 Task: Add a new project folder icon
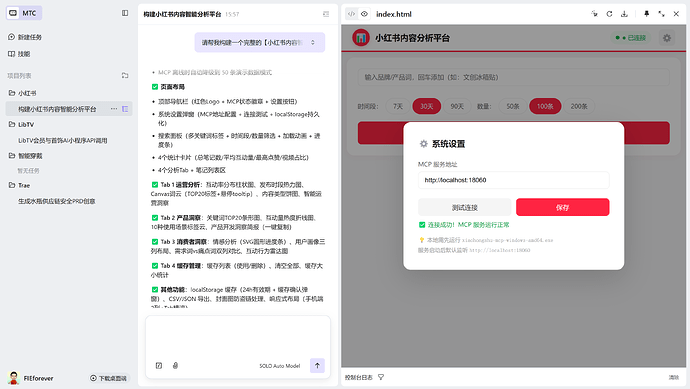tap(125, 76)
